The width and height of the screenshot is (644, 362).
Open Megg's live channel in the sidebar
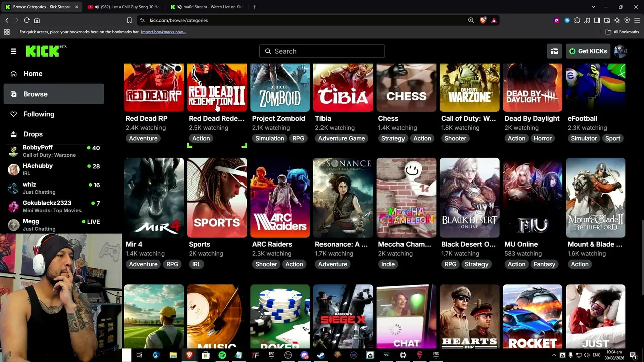(x=54, y=225)
